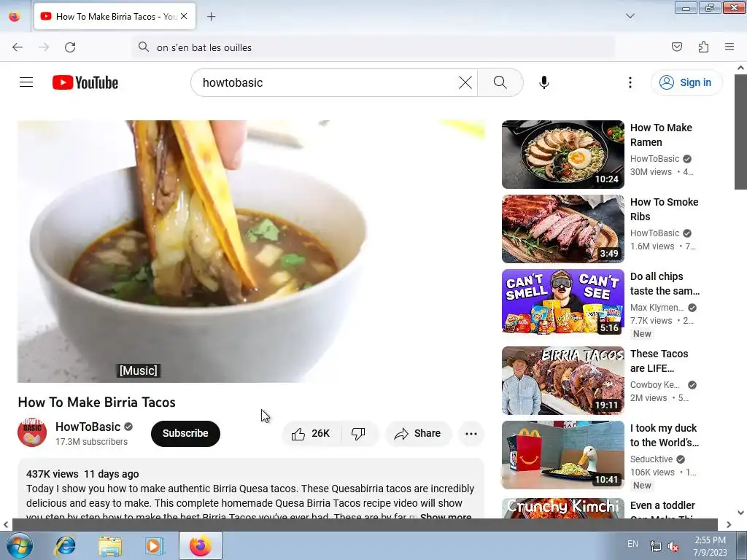Click horizontal scrollbar left arrow
Viewport: 747px width, 560px height.
(6, 525)
